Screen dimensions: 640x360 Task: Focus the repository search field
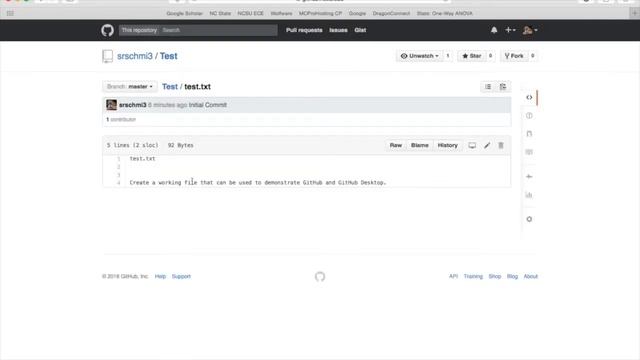tap(218, 30)
